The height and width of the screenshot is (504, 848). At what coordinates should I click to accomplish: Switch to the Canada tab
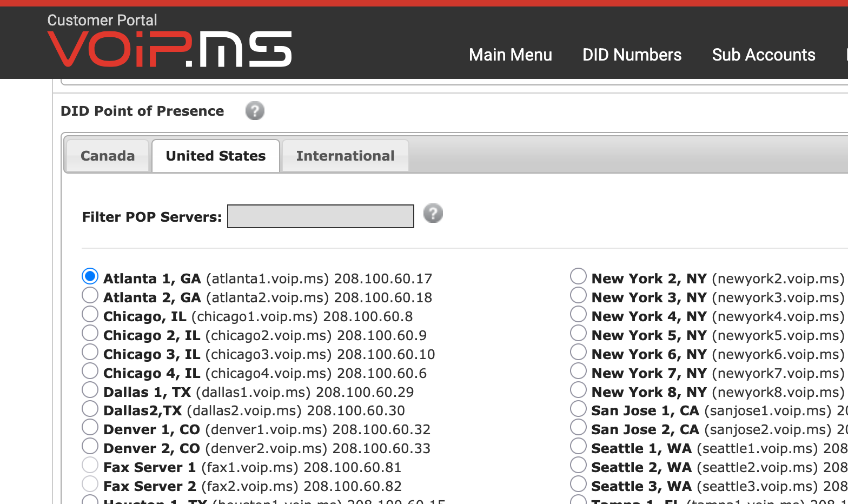pyautogui.click(x=108, y=156)
